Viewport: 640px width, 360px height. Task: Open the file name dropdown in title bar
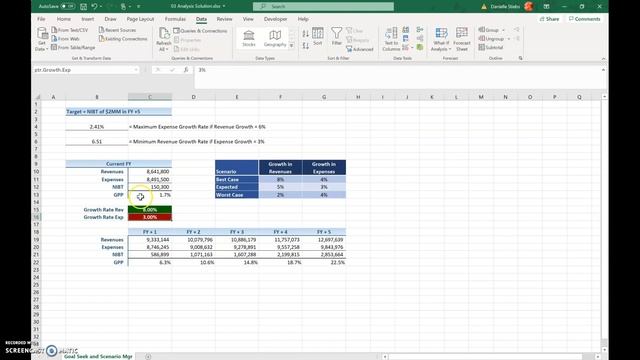[x=224, y=7]
